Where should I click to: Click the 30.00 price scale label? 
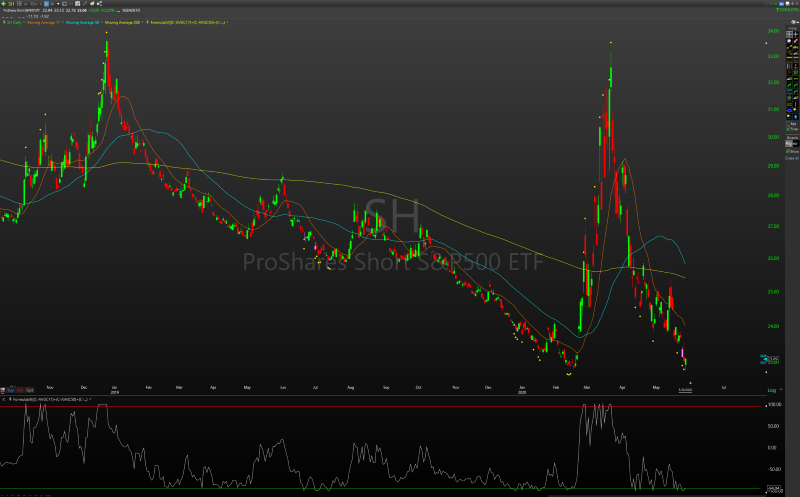pyautogui.click(x=773, y=137)
